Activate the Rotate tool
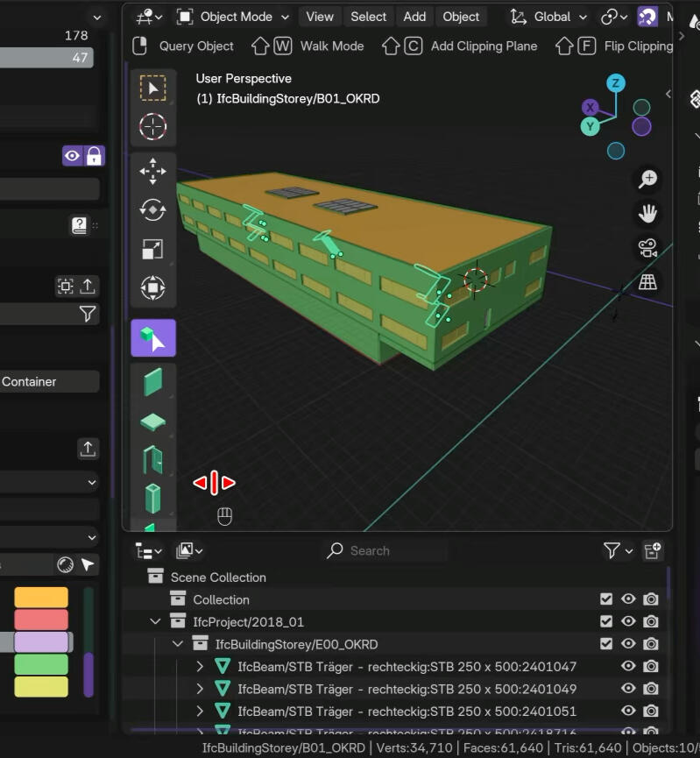 tap(153, 210)
